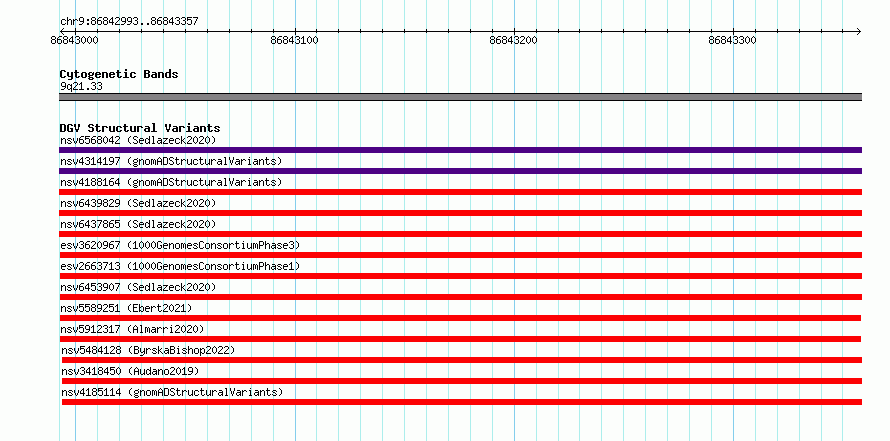
Task: Select variant label esv2663713 (1000GenomesConsortiumPhase1)
Action: coord(180,266)
